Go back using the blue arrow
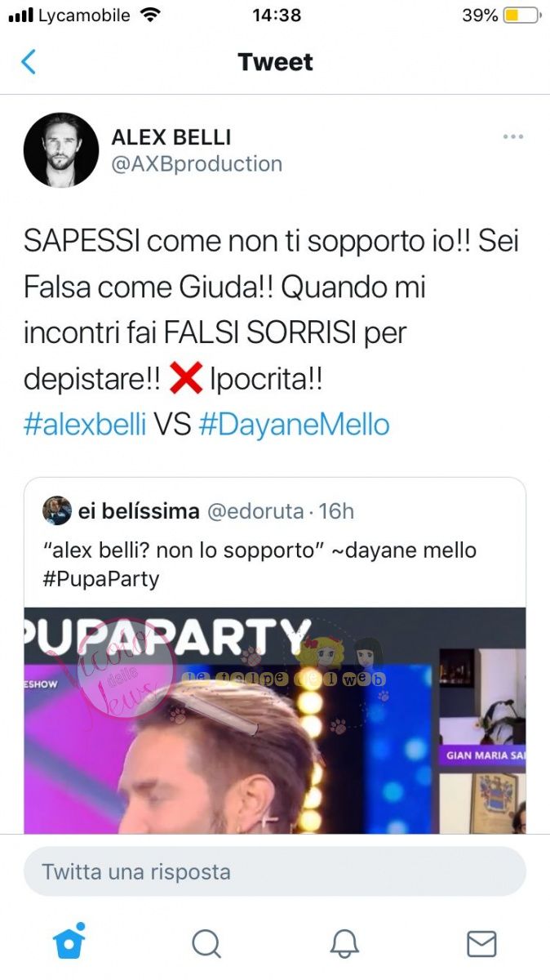Viewport: 550px width, 980px height. point(29,62)
